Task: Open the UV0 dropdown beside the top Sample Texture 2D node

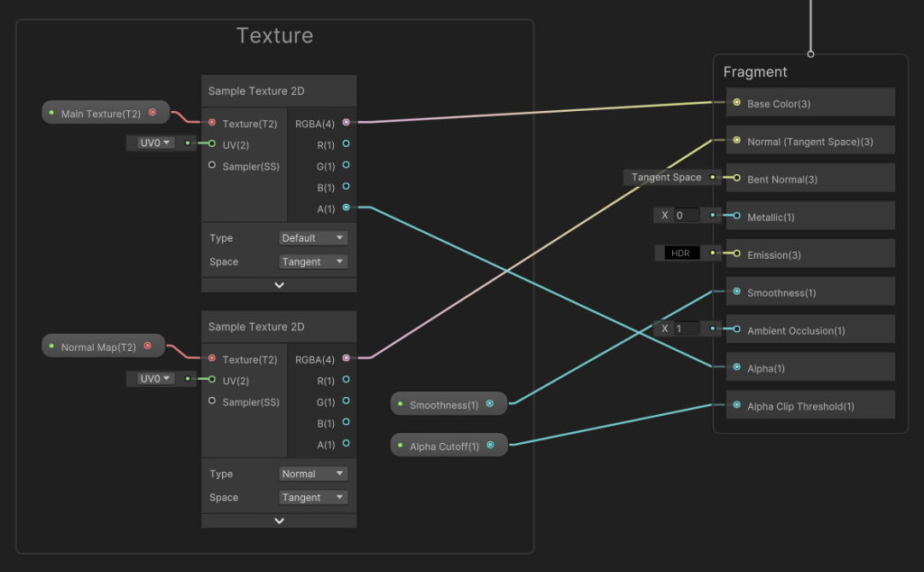Action: pyautogui.click(x=154, y=143)
